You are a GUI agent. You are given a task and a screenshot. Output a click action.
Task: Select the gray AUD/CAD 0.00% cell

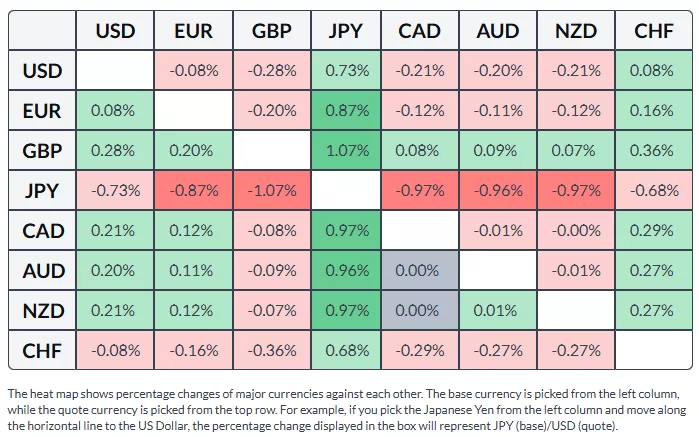tap(420, 271)
